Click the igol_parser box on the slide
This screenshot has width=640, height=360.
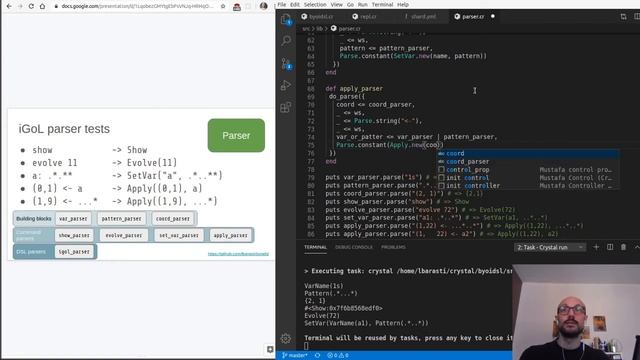[x=74, y=251]
